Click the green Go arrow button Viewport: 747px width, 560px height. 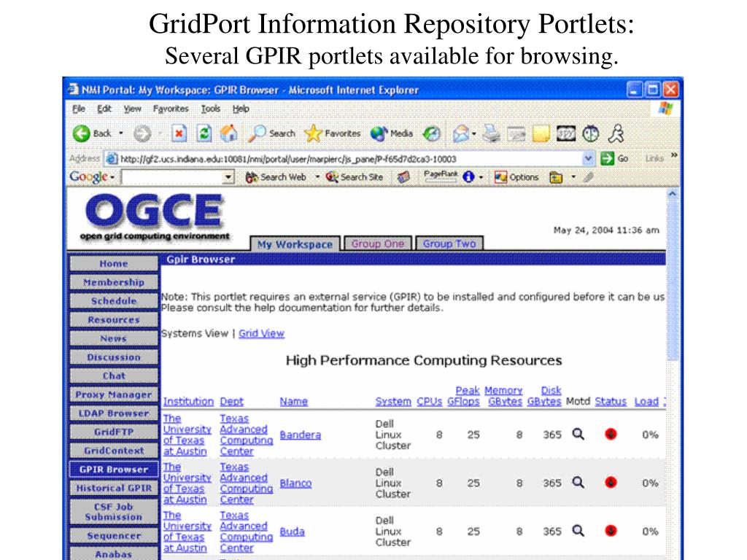607,158
